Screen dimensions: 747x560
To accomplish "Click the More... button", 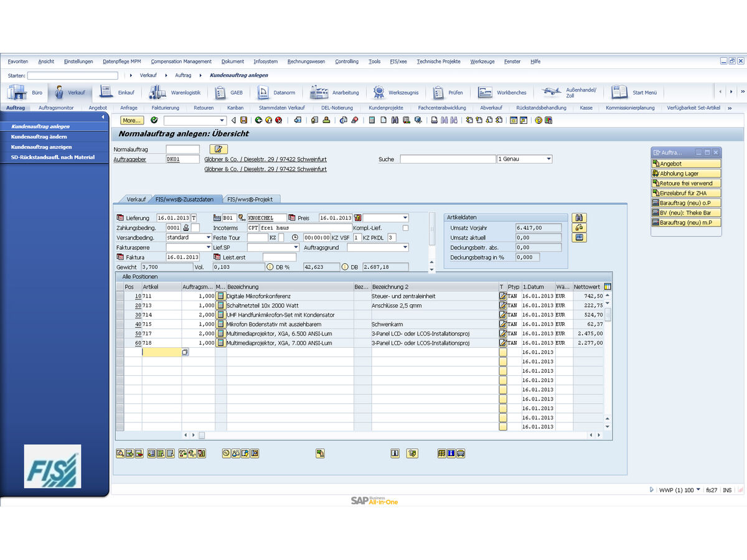I will point(131,120).
